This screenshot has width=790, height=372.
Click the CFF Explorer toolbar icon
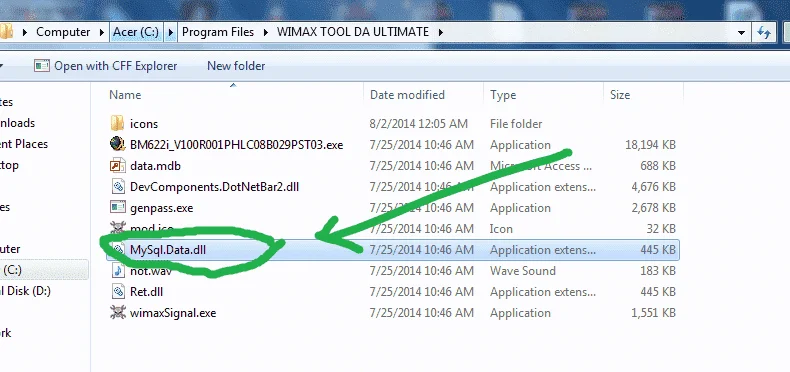[42, 66]
